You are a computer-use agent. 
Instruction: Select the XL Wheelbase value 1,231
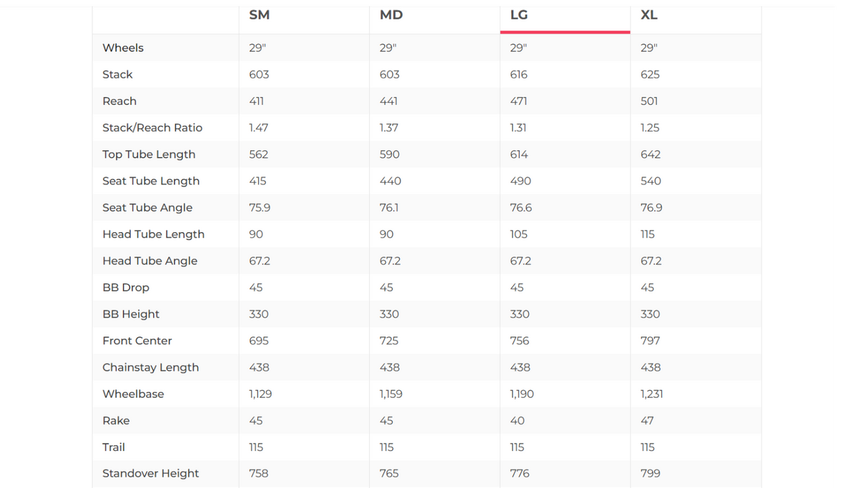(x=651, y=394)
